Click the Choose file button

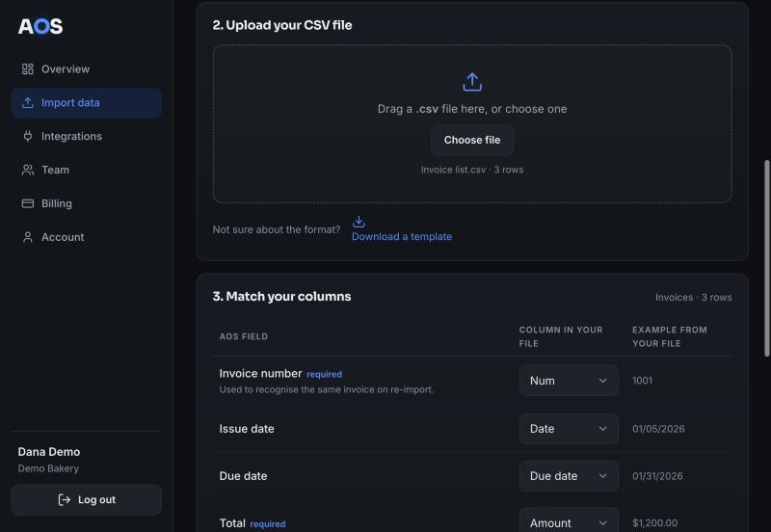(472, 140)
